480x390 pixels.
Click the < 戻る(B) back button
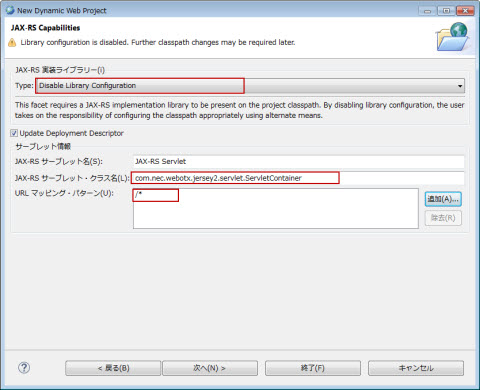[113, 368]
